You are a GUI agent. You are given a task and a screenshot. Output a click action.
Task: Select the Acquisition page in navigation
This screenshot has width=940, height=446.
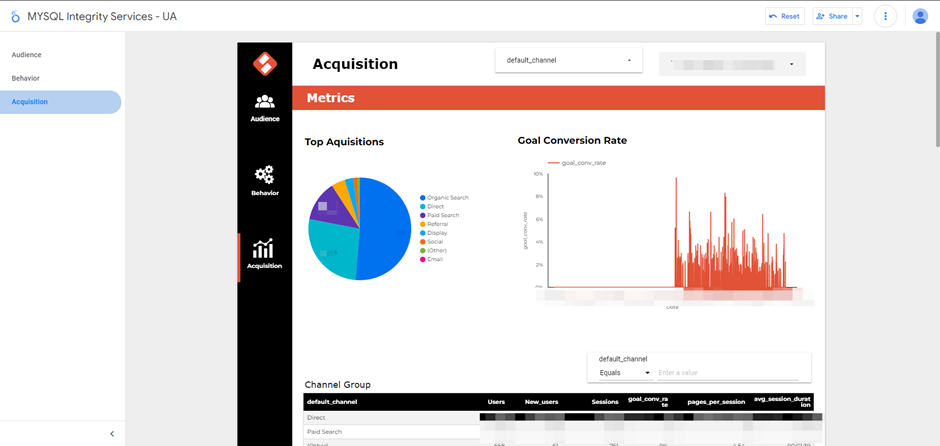30,102
